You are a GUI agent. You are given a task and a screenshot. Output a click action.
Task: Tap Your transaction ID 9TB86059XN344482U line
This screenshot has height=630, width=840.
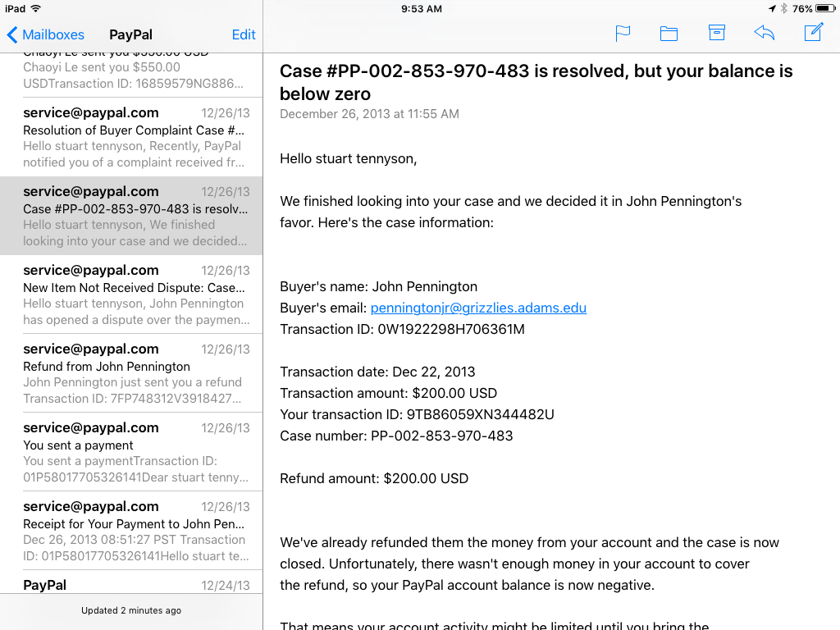tap(417, 414)
